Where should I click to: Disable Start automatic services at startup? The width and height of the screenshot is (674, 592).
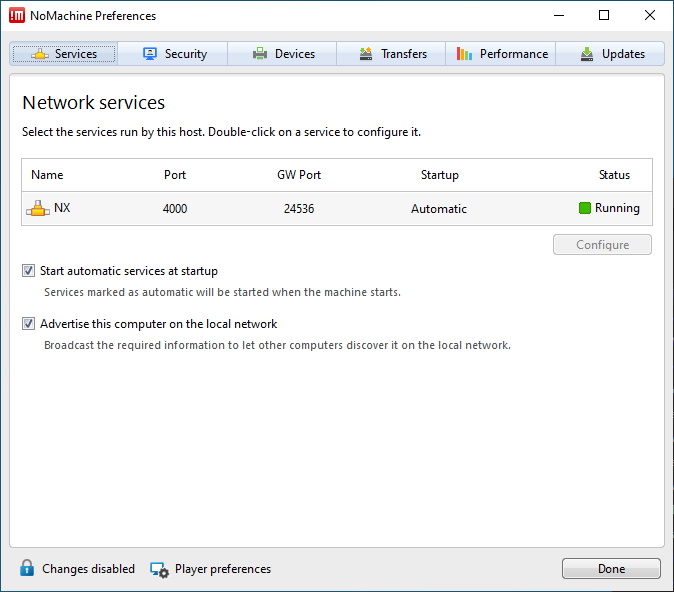tap(28, 271)
